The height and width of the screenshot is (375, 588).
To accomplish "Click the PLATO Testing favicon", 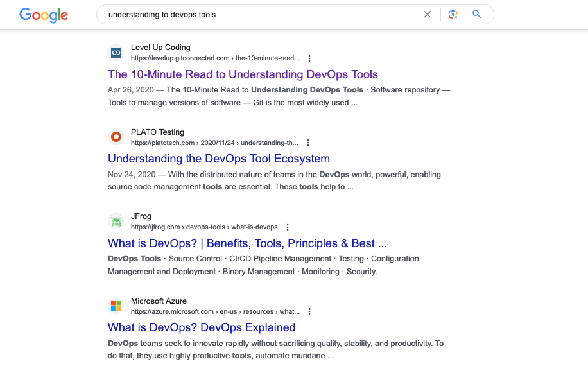I will 116,137.
